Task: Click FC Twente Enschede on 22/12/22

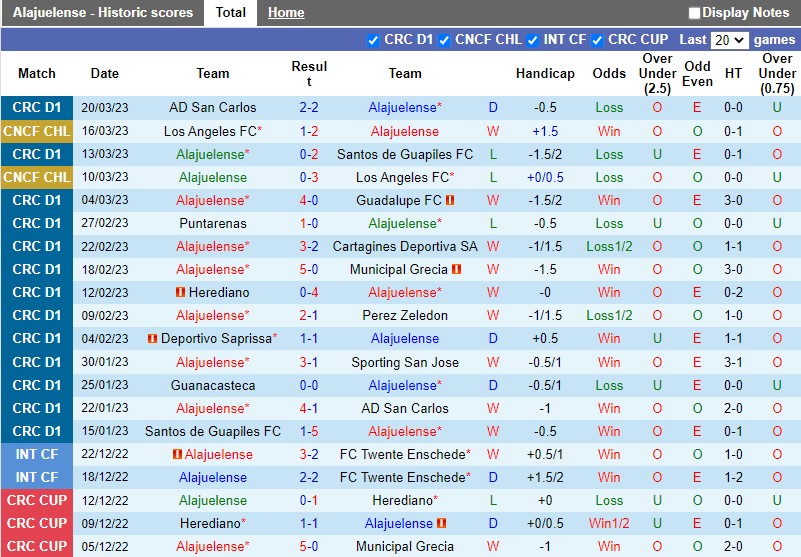Action: point(403,454)
